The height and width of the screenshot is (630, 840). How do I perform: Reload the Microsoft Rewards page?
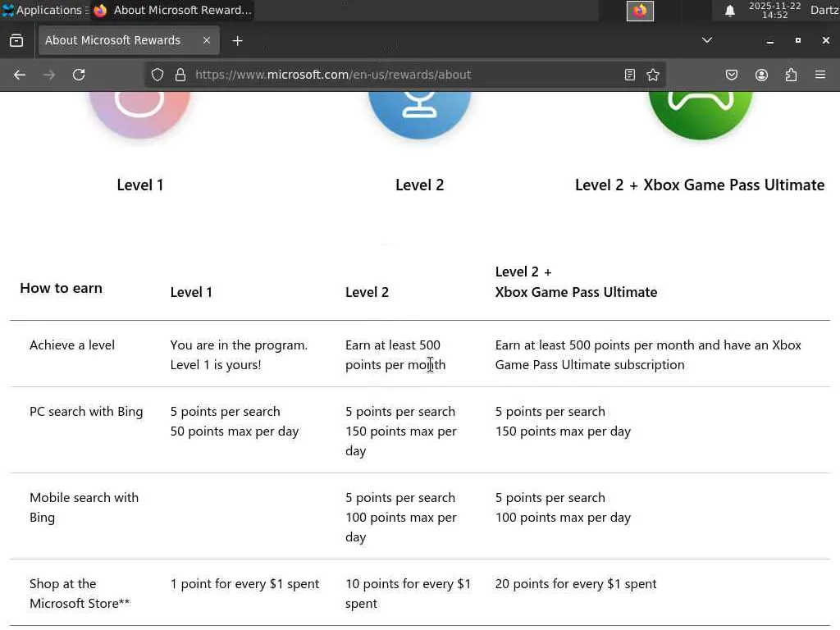[x=79, y=75]
